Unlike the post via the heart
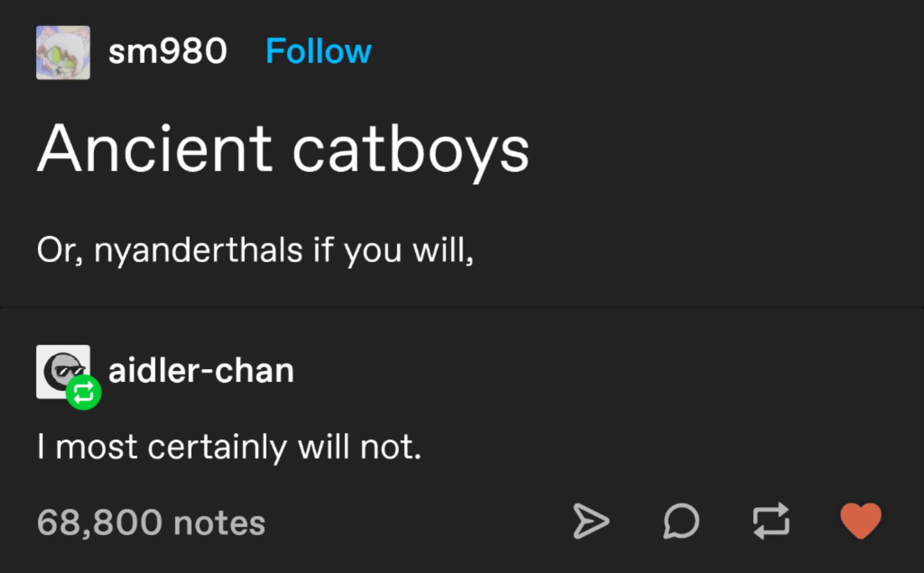 (x=860, y=520)
